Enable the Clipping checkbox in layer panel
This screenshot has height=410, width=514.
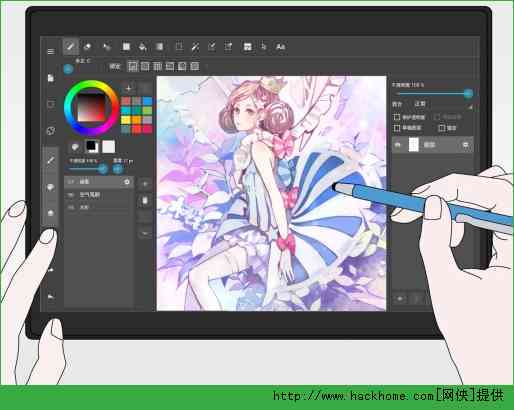(397, 128)
